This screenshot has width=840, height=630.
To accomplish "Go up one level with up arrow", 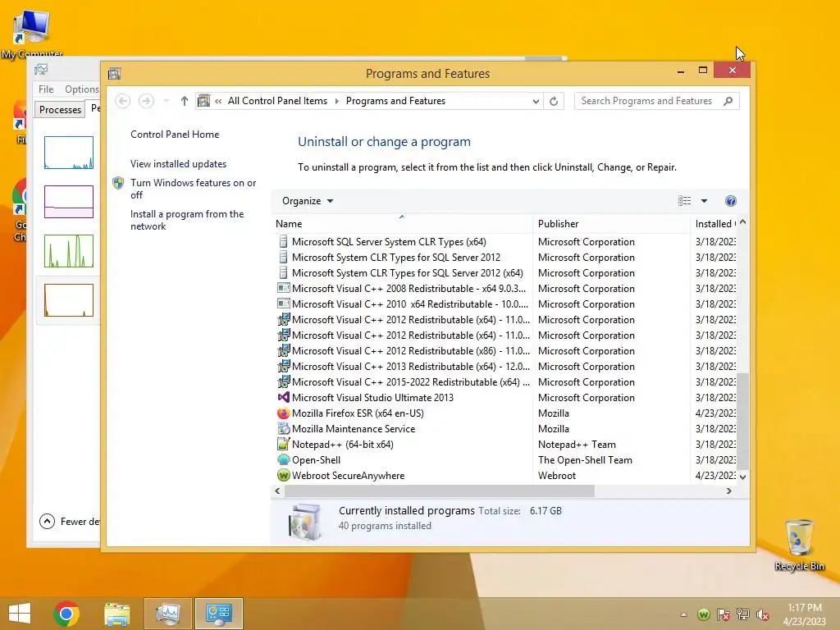I will 185,101.
